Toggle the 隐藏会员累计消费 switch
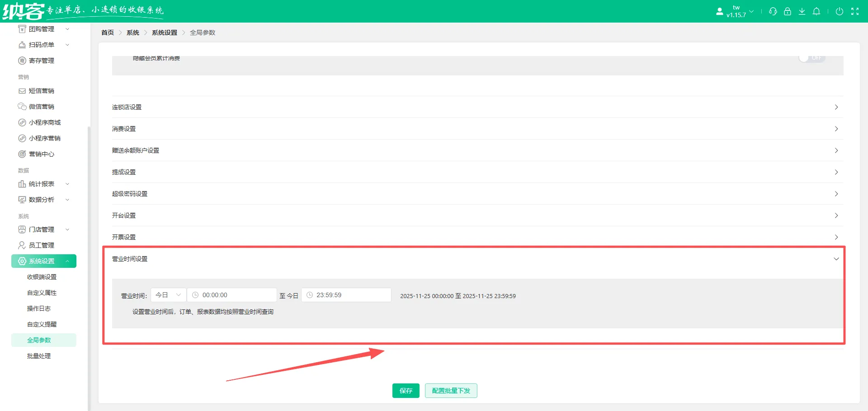Viewport: 868px width, 411px height. (x=811, y=58)
